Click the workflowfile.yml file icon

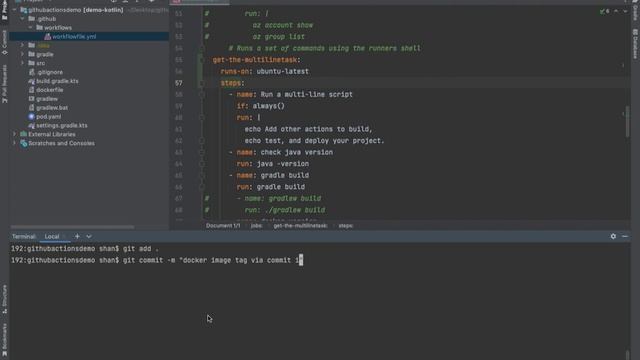pyautogui.click(x=47, y=36)
